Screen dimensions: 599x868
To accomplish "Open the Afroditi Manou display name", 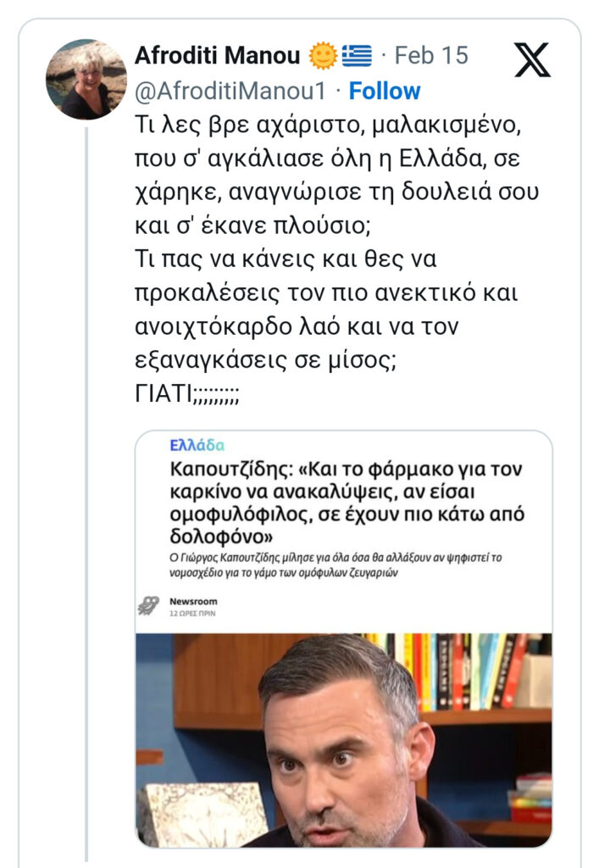I will (x=217, y=57).
